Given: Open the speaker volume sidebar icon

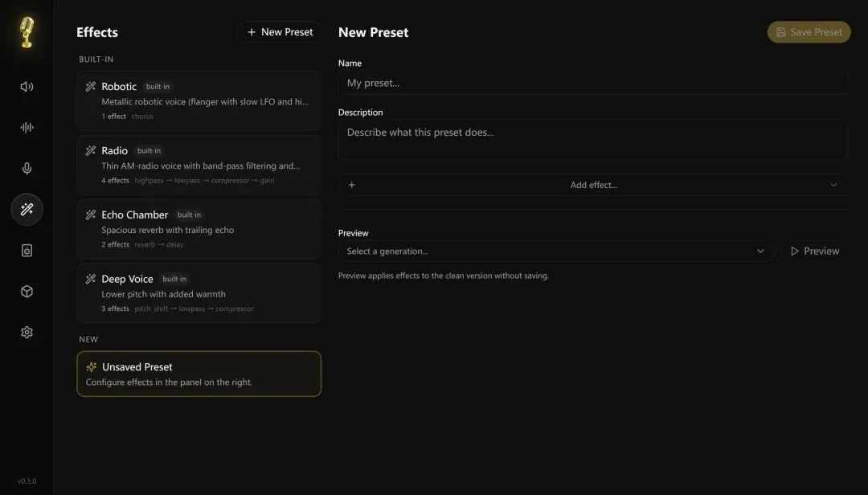Looking at the screenshot, I should click(x=27, y=87).
